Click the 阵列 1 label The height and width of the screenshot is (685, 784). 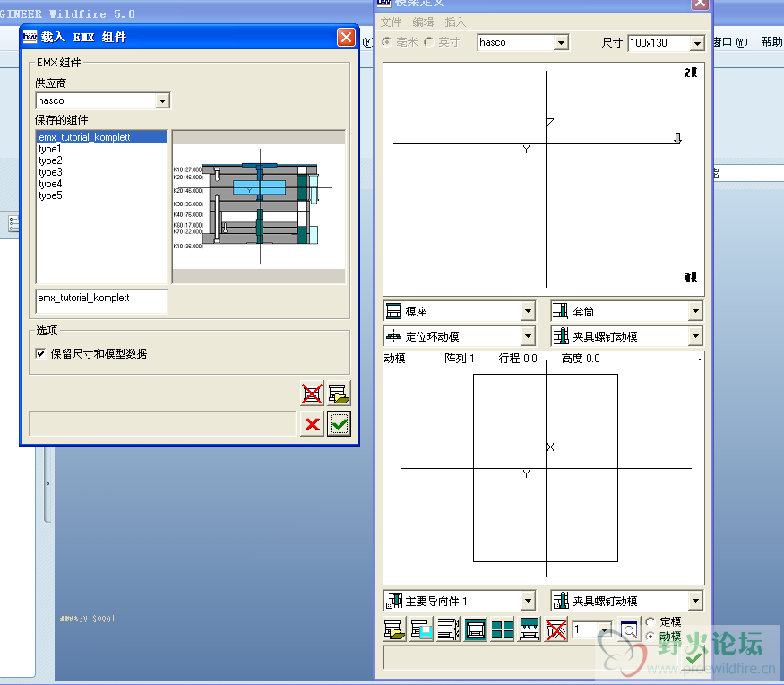coord(460,359)
